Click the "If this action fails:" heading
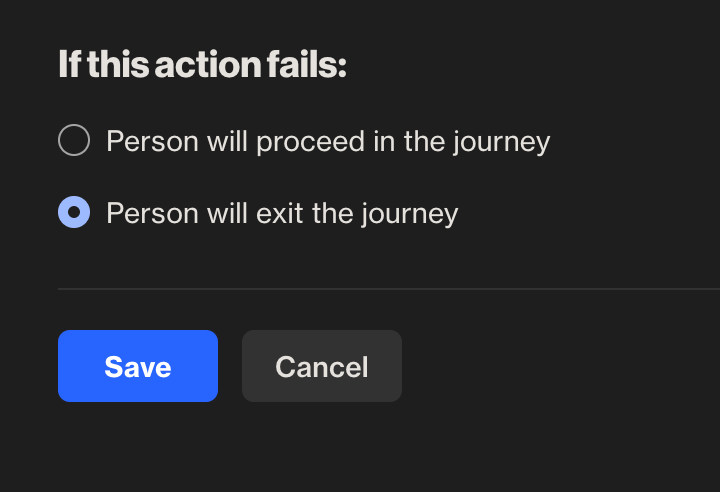720x492 pixels. [202, 66]
